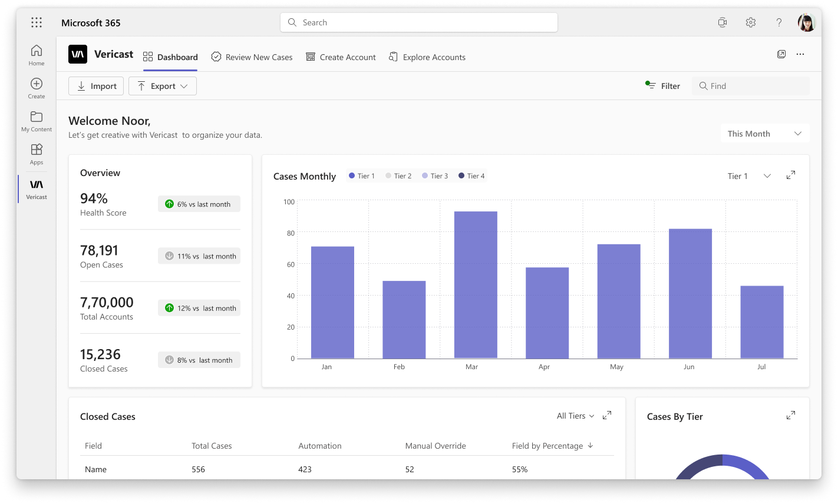Open My Content folder in sidebar
The width and height of the screenshot is (838, 504).
click(x=37, y=121)
